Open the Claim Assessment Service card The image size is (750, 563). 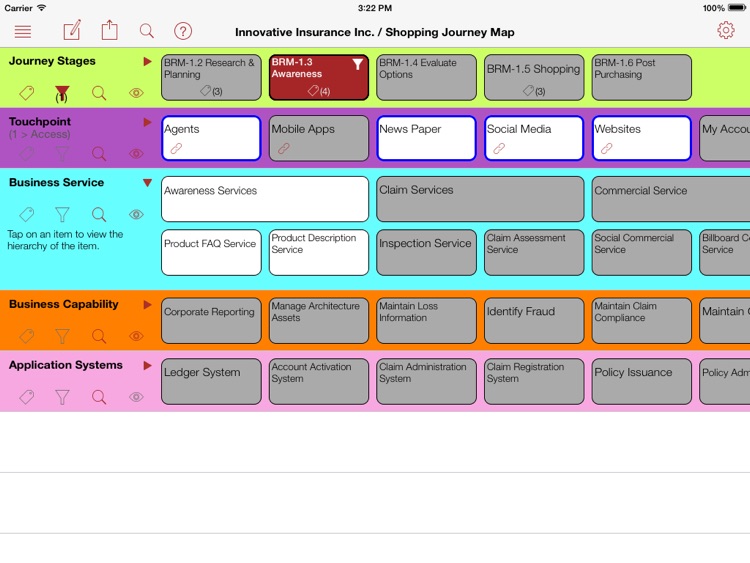534,253
